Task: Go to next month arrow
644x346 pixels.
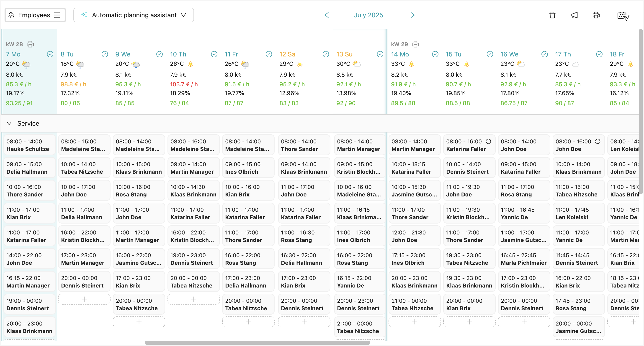Action: pos(412,15)
